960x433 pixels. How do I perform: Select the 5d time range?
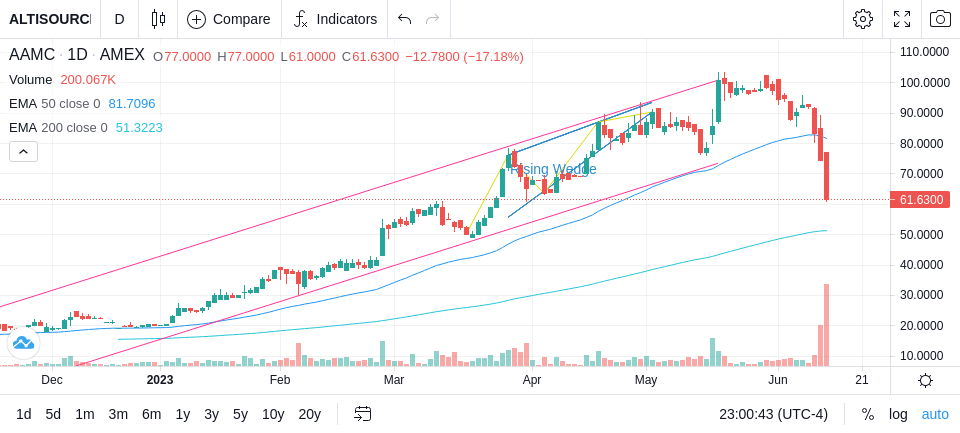(53, 414)
